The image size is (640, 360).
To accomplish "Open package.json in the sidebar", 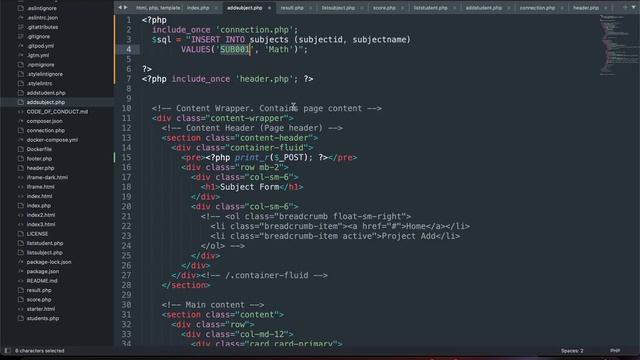I will [43, 271].
